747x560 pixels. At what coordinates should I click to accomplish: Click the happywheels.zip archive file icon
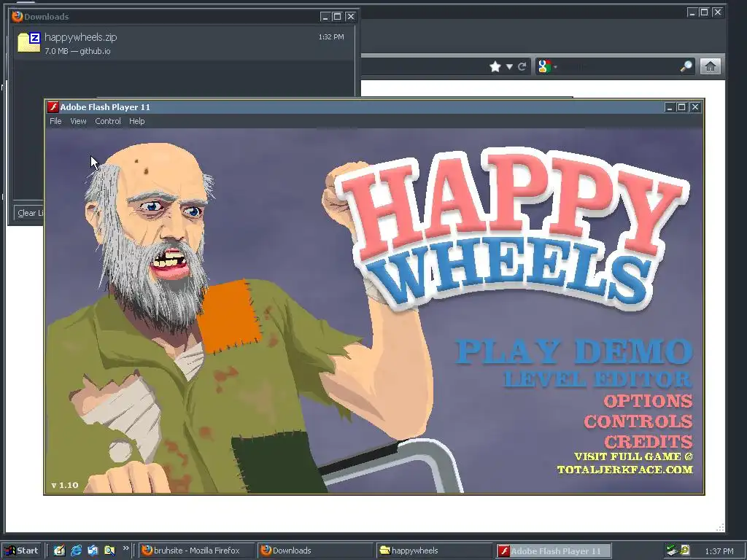click(28, 42)
